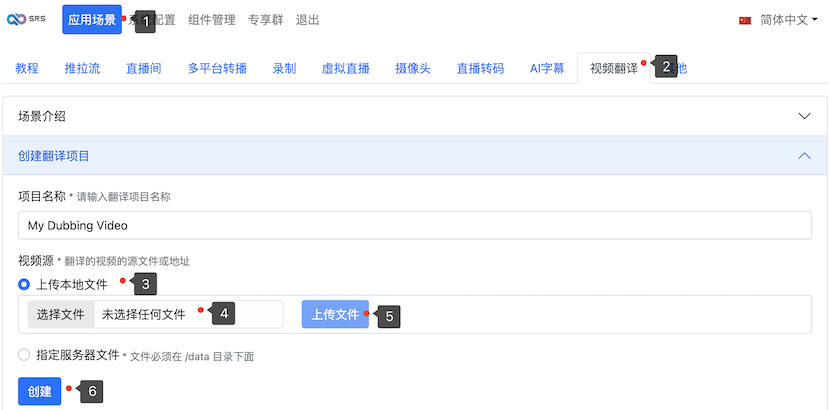Click the 上传文件 upload button
This screenshot has height=410, width=830.
[335, 314]
